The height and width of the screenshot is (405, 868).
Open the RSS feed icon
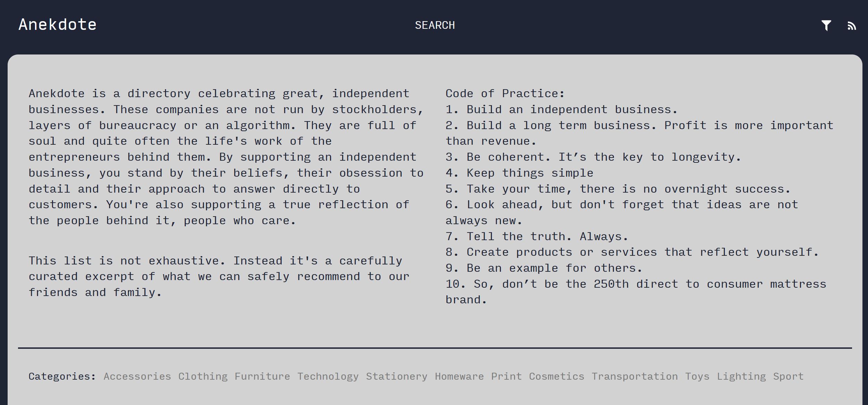pos(852,26)
